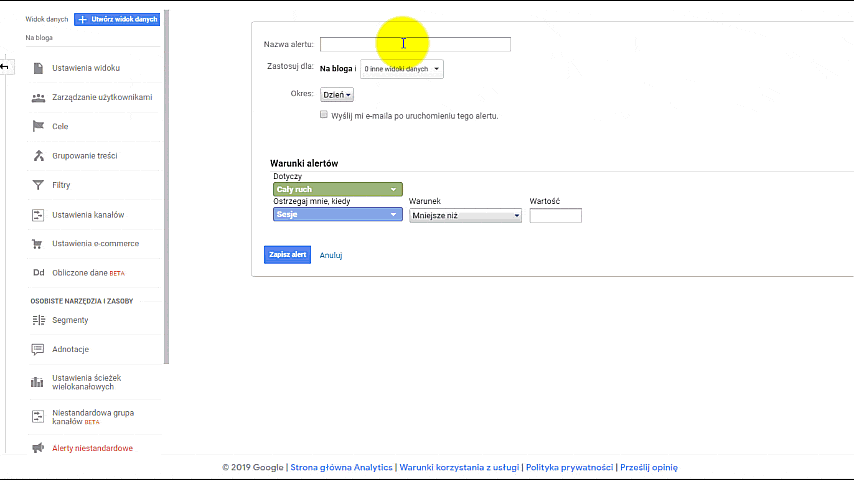This screenshot has width=854, height=480.
Task: Open the '0 inne widoki danych' dropdown
Action: [401, 69]
